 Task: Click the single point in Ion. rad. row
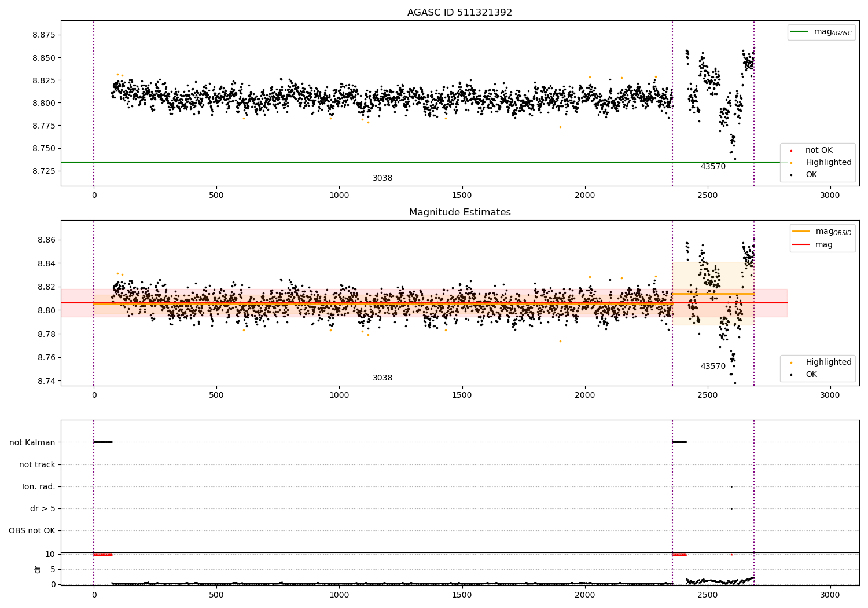pyautogui.click(x=731, y=486)
